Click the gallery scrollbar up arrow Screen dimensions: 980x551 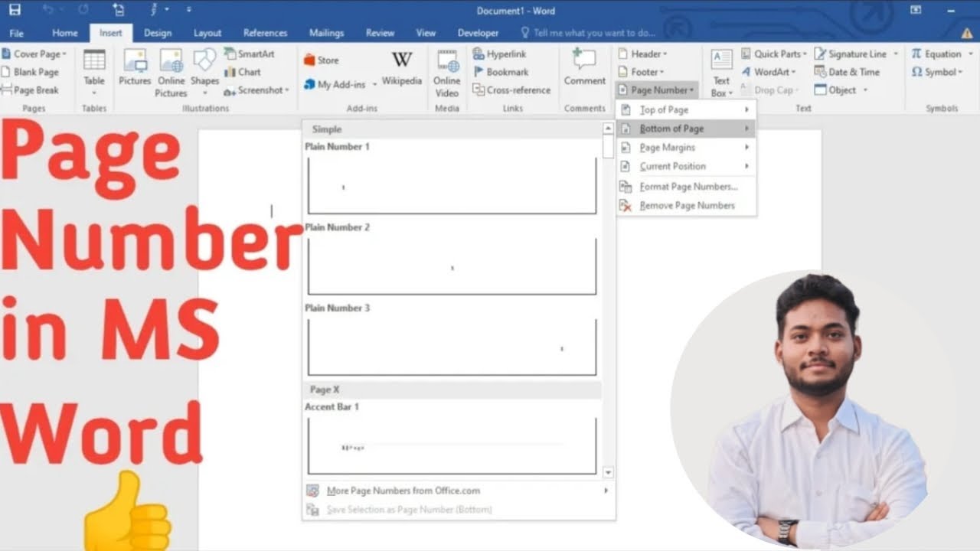(x=608, y=129)
